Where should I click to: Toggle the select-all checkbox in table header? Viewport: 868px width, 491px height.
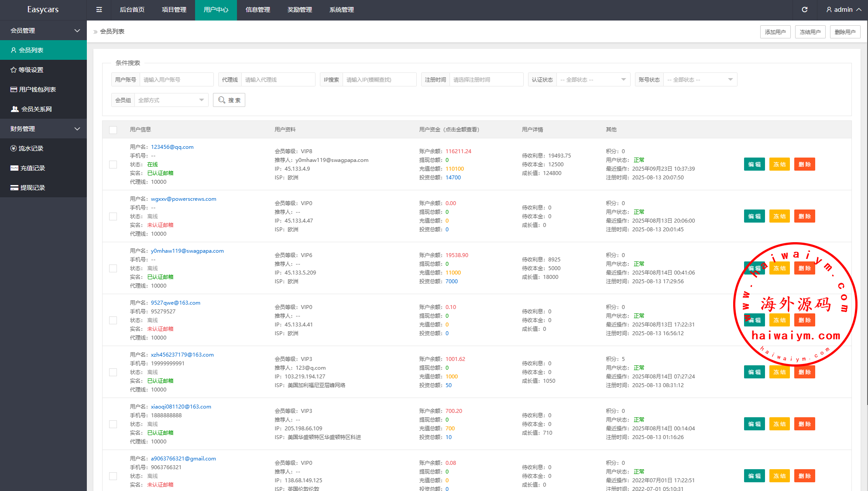click(113, 130)
